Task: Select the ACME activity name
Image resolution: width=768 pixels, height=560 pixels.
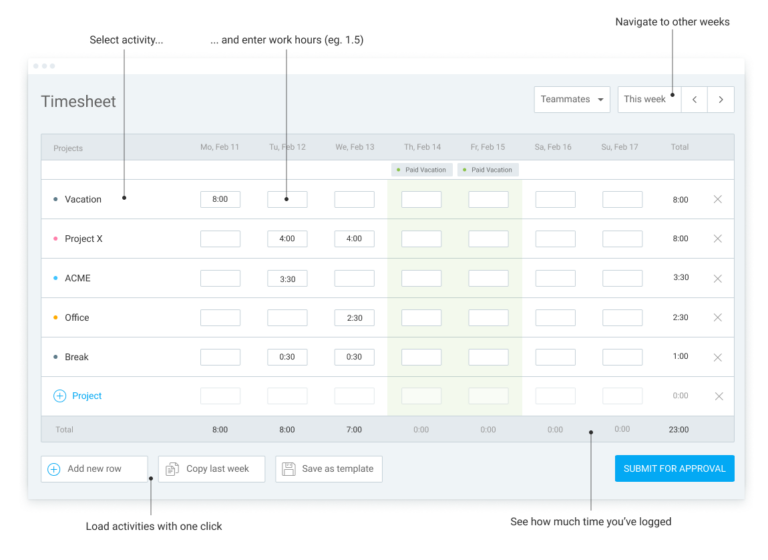Action: pyautogui.click(x=77, y=278)
